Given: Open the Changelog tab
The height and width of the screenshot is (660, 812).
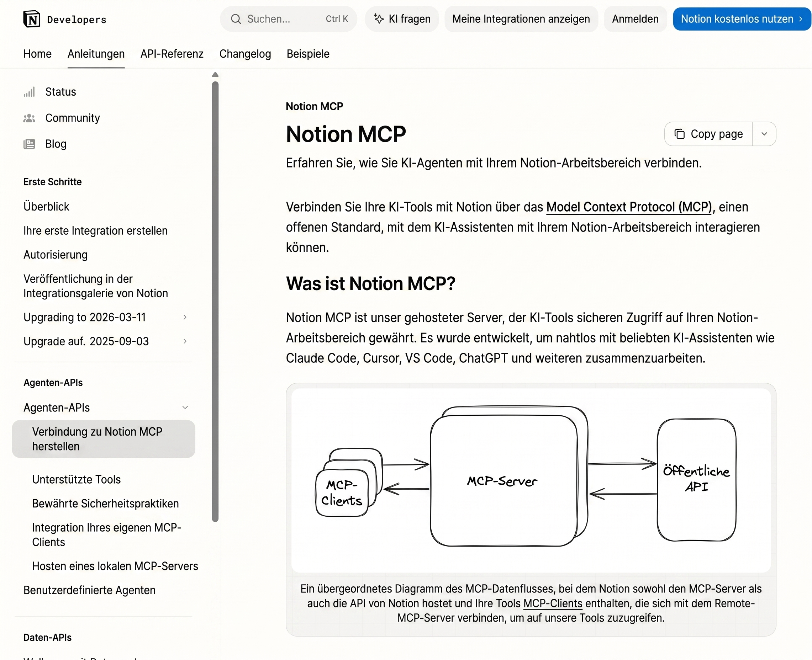Looking at the screenshot, I should pyautogui.click(x=245, y=54).
